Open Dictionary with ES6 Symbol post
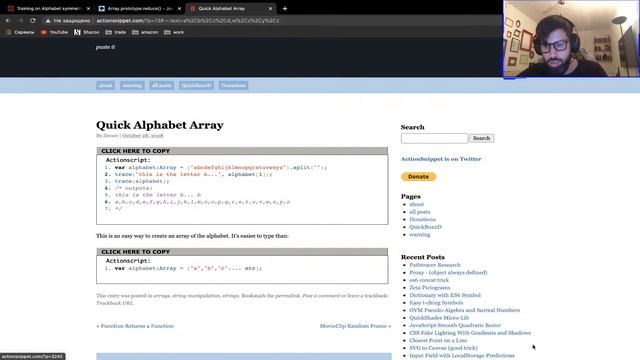Image resolution: width=640 pixels, height=360 pixels. 445,295
